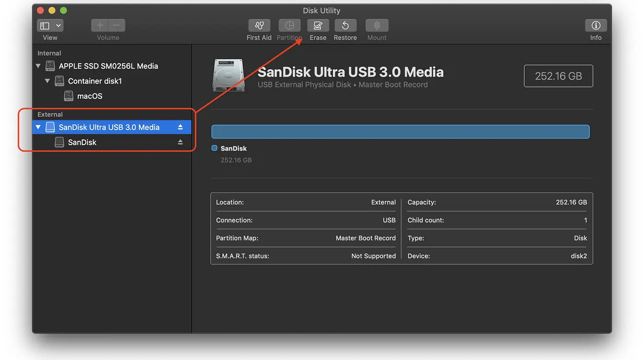The height and width of the screenshot is (360, 644).
Task: Click the Location: External row
Action: (x=306, y=202)
